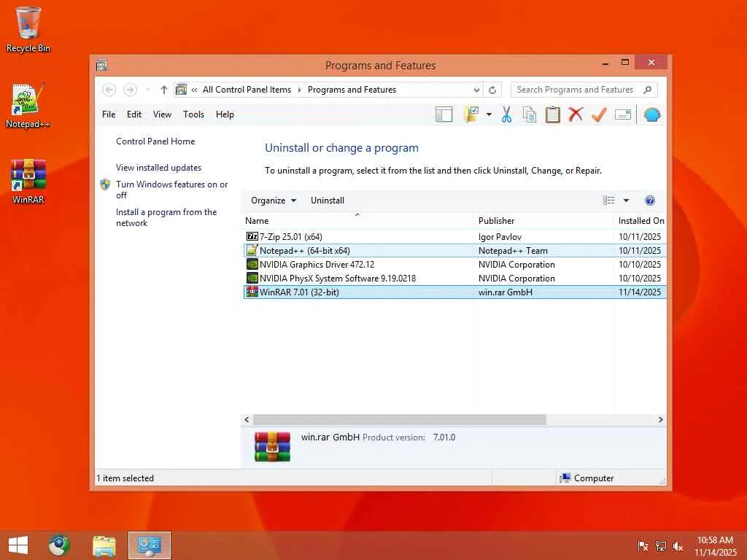This screenshot has width=747, height=560.
Task: Open the address bar history dropdown
Action: coord(476,90)
